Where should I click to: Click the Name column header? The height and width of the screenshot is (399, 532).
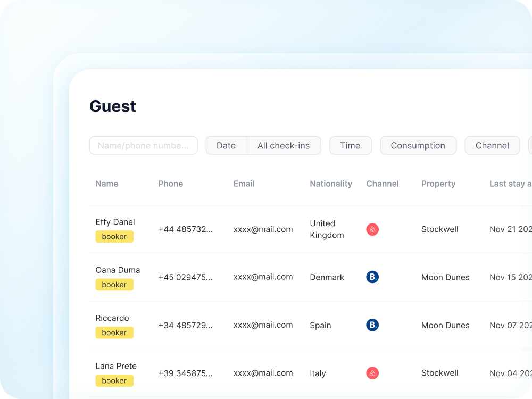[x=106, y=184]
